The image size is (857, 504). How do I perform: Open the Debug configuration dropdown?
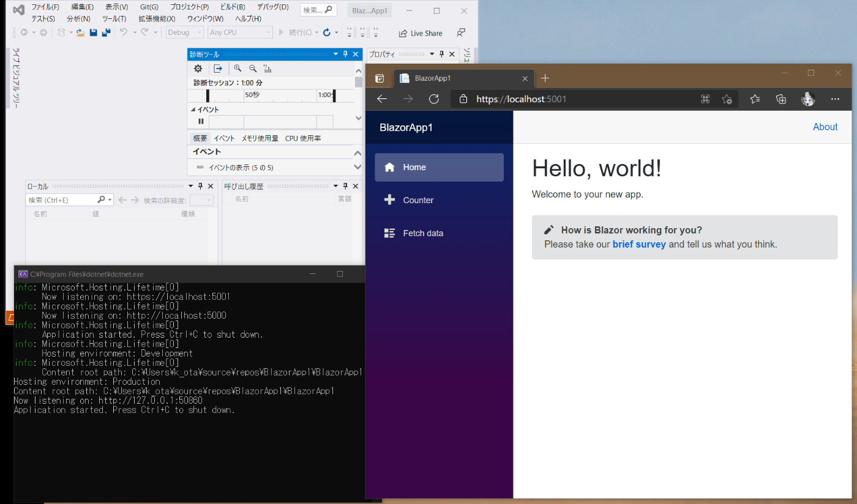tap(184, 32)
